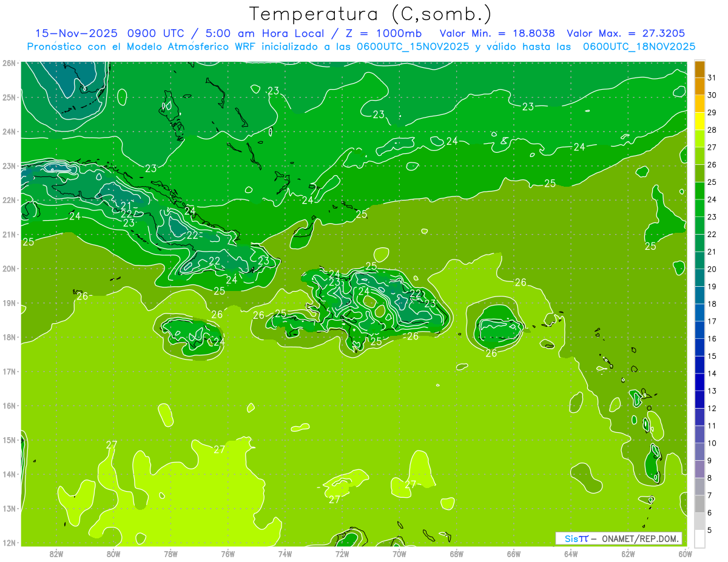Click the '18N' latitude axis label
Screen dimensions: 728x562
click(9, 337)
